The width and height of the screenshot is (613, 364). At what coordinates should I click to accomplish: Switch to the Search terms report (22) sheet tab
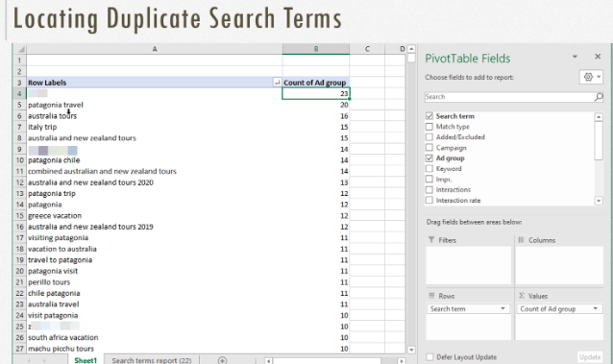pyautogui.click(x=152, y=360)
